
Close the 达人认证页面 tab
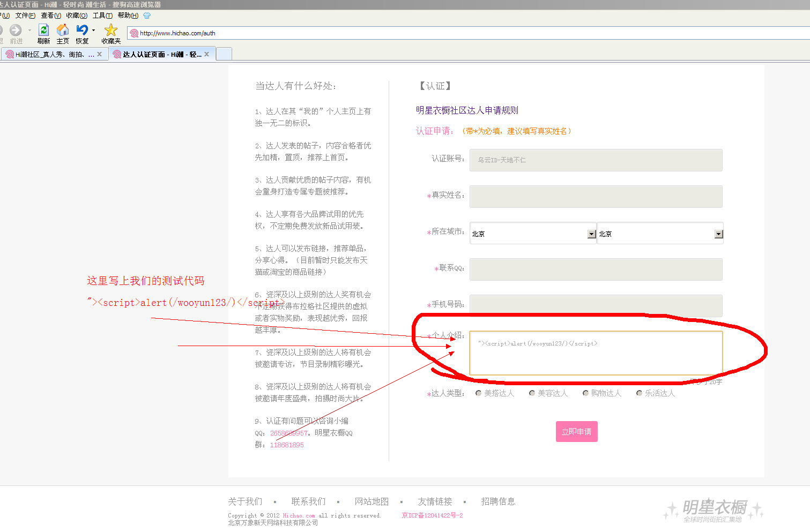pos(207,54)
